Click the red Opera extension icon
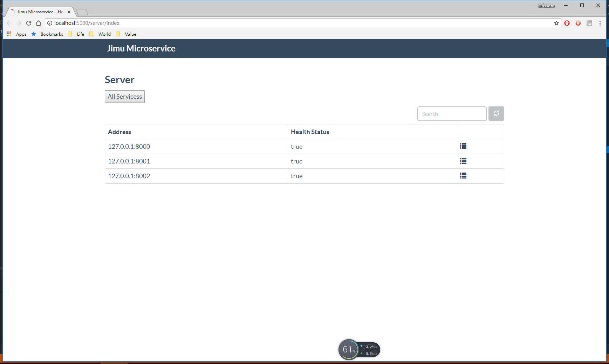609x364 pixels. (567, 23)
